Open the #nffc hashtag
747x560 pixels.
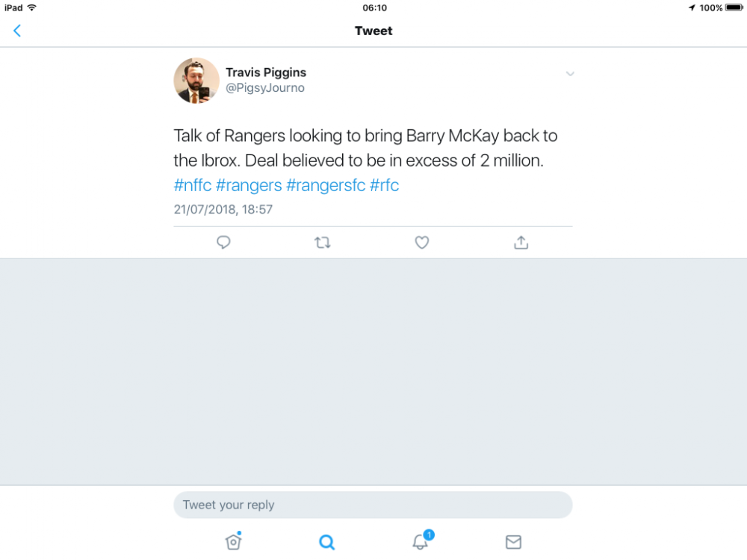coord(192,185)
